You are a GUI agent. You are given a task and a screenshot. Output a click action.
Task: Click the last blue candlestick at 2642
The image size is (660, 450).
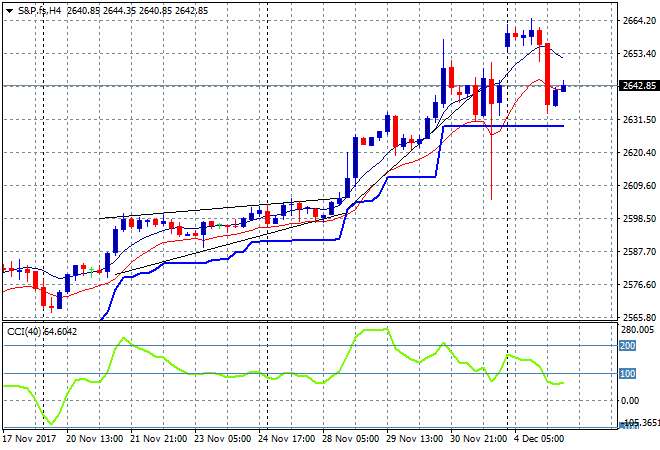[x=563, y=87]
